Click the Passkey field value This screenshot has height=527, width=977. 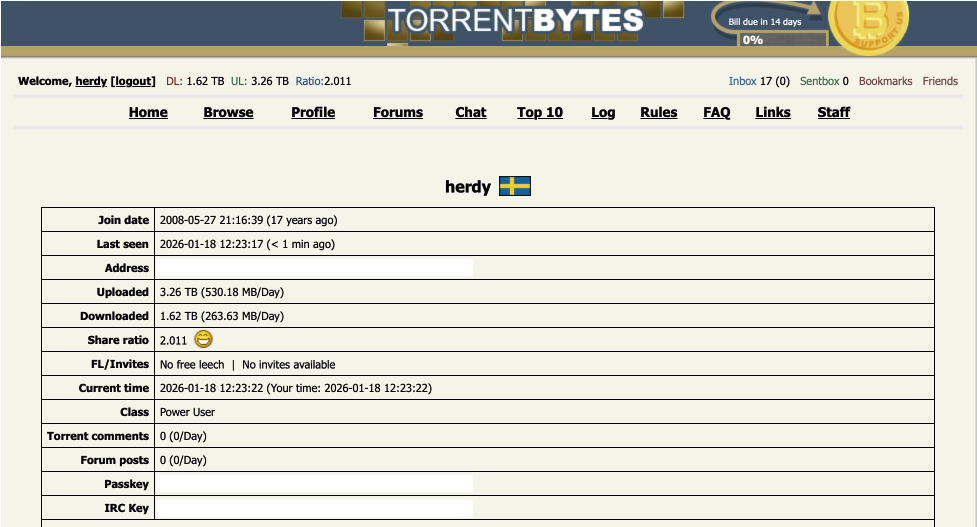(314, 484)
